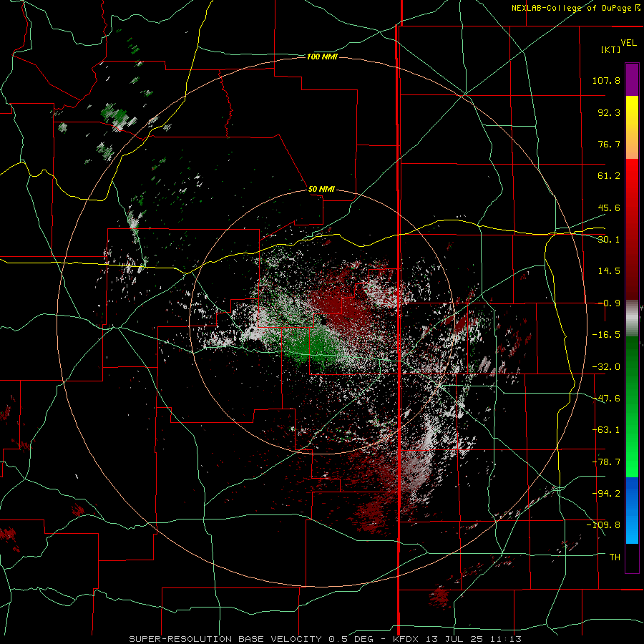Screen dimensions: 644x644
Task: Click the blue segment of color bar
Action: tap(632, 510)
